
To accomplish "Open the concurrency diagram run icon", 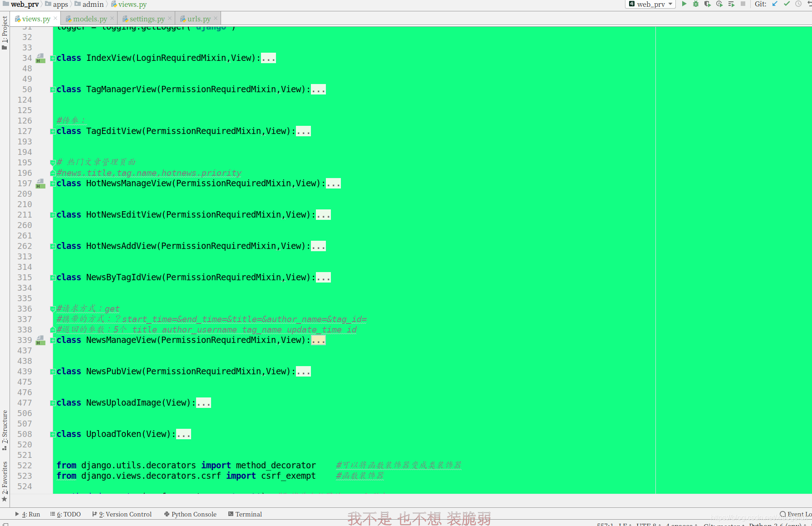I will coord(731,4).
